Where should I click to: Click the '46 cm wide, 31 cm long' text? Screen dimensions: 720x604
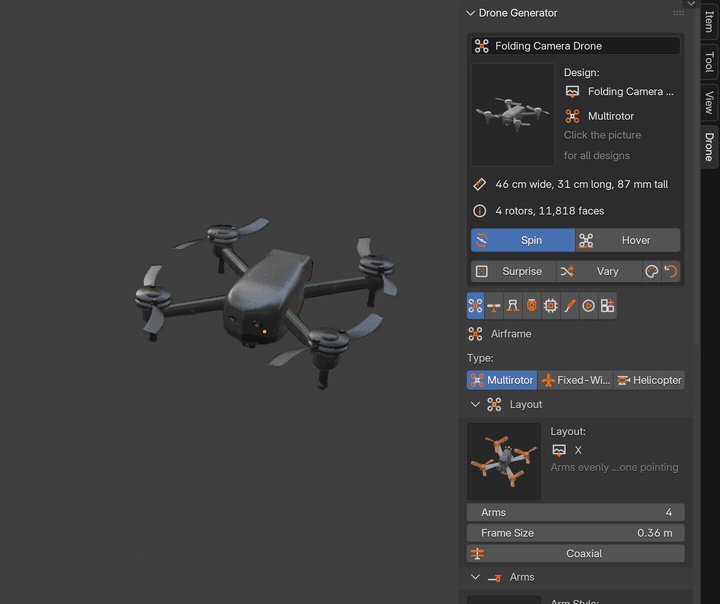(x=582, y=184)
